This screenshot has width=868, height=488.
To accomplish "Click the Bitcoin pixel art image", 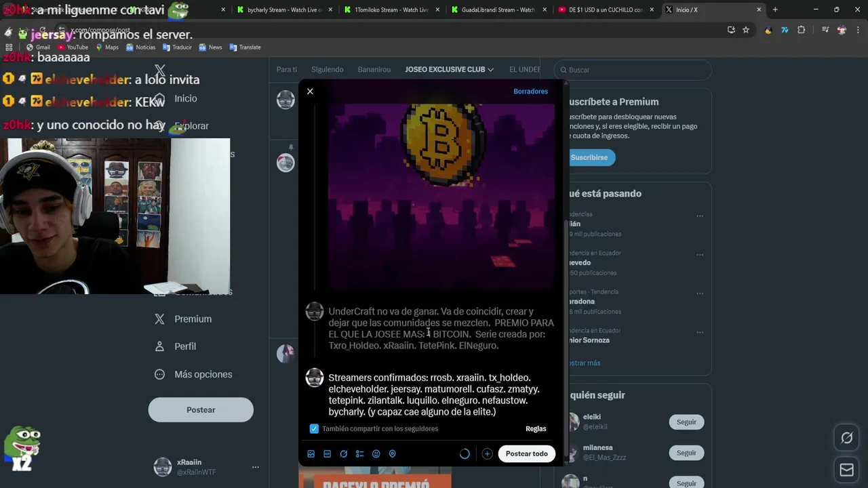I will [x=441, y=197].
